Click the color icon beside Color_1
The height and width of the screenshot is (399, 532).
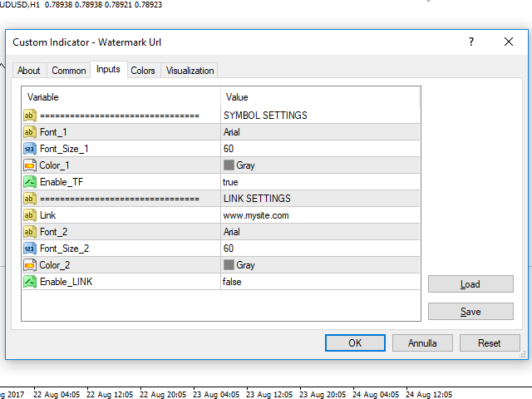(30, 165)
